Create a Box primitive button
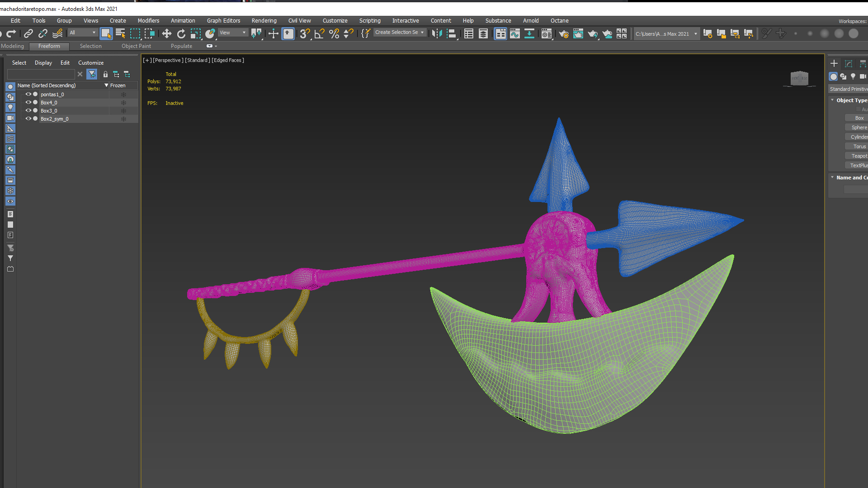This screenshot has width=868, height=488. 856,118
